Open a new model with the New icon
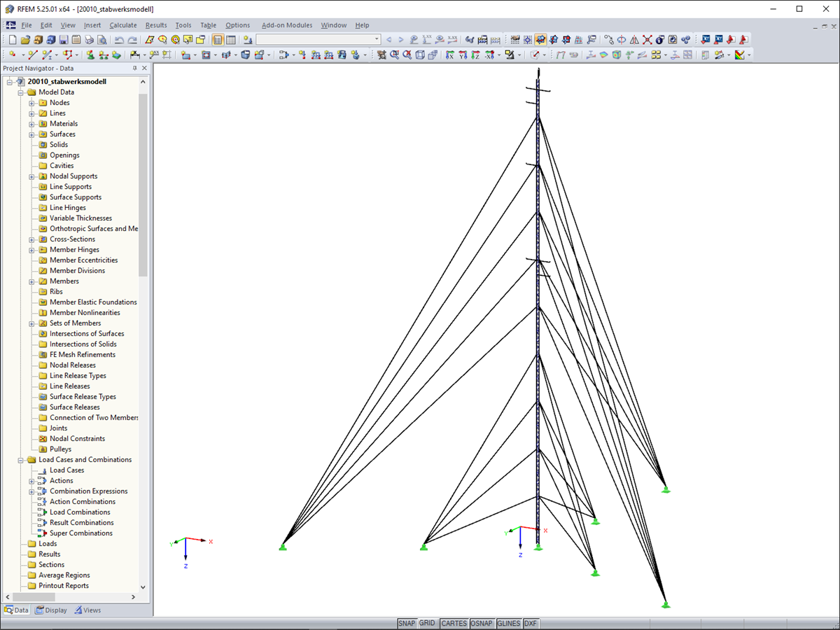The height and width of the screenshot is (630, 840). tap(12, 39)
